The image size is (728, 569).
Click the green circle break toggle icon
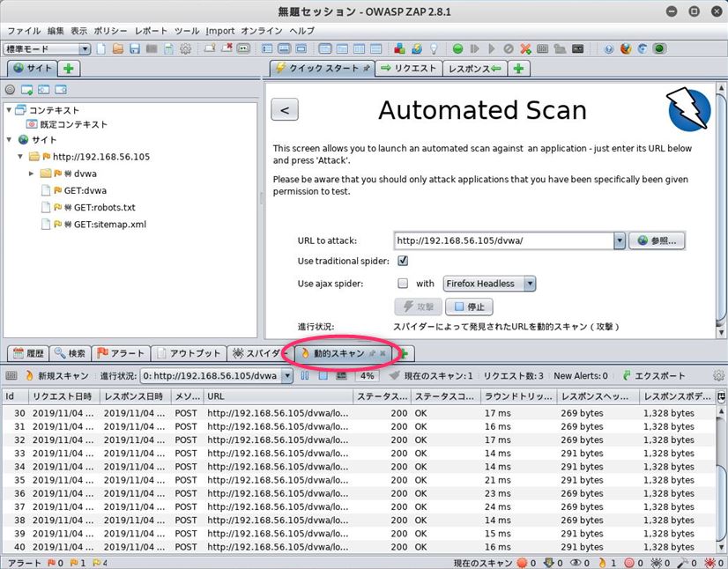point(457,48)
